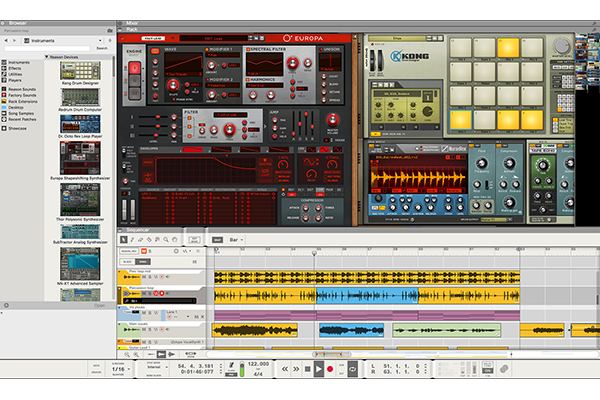Image resolution: width=600 pixels, height=400 pixels.
Task: Toggle record enable on Percussion loop track
Action: pos(162,293)
